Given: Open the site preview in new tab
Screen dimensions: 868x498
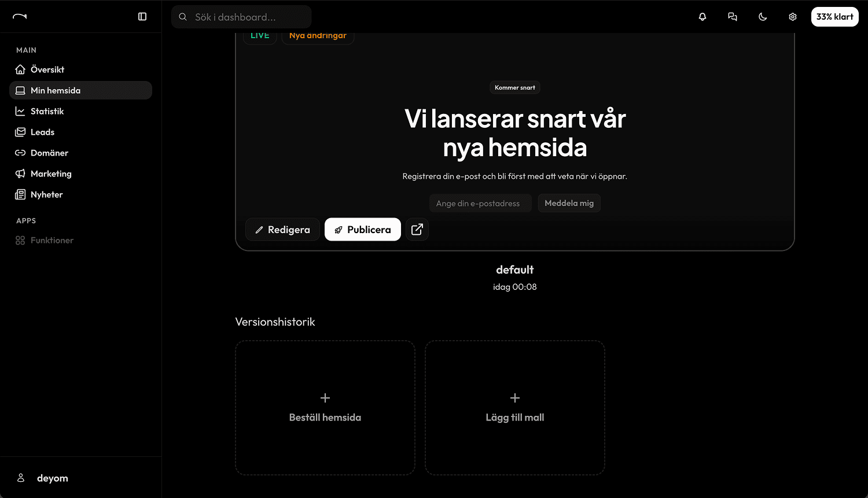Looking at the screenshot, I should coord(417,229).
